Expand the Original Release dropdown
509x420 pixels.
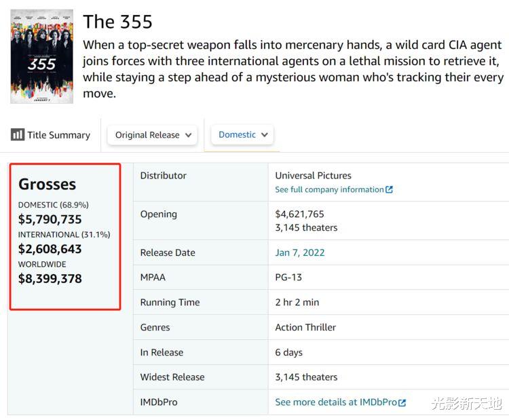(x=153, y=134)
